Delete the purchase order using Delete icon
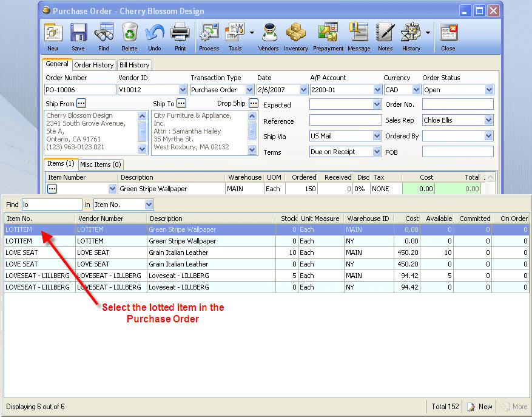 point(129,35)
